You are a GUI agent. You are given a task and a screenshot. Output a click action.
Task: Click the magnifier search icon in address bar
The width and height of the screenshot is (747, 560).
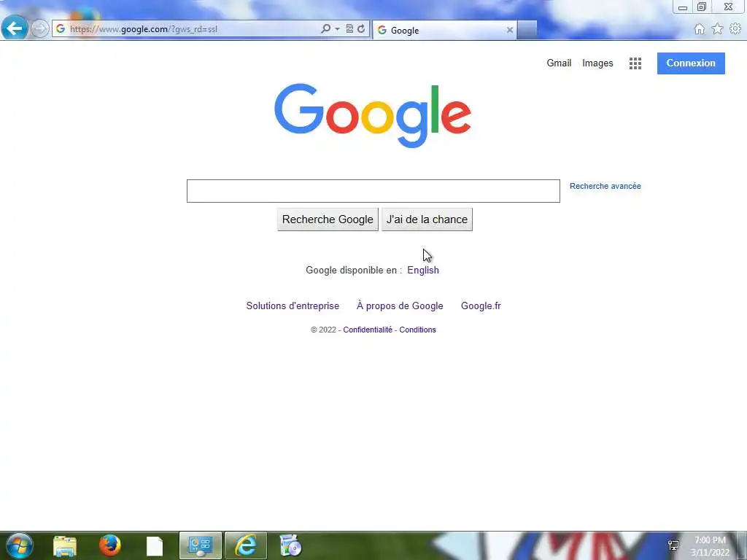tap(326, 29)
